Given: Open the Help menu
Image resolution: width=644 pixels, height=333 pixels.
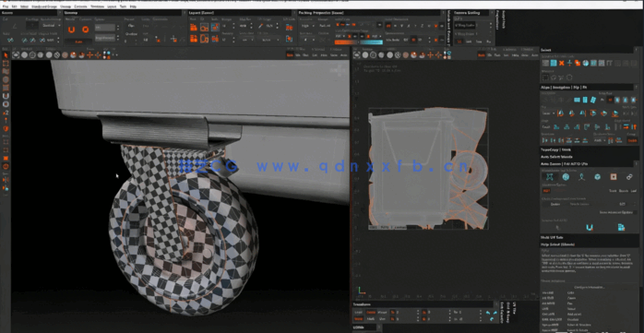Looking at the screenshot, I should (x=133, y=7).
